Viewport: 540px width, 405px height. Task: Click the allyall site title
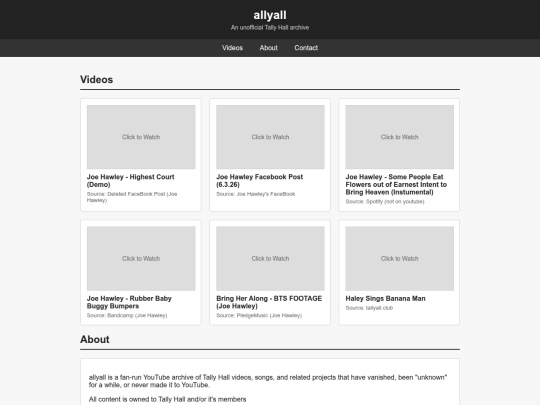(x=270, y=15)
